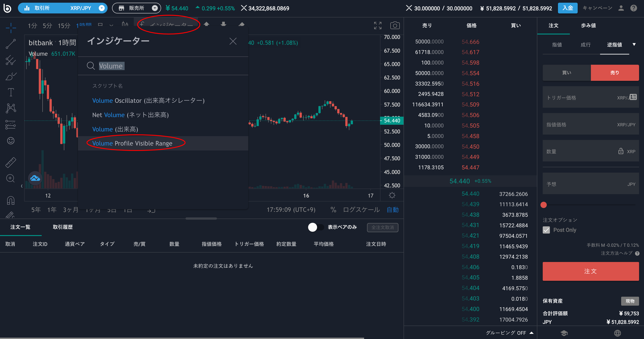Click the order method help icon
The height and width of the screenshot is (339, 644).
pos(637,253)
